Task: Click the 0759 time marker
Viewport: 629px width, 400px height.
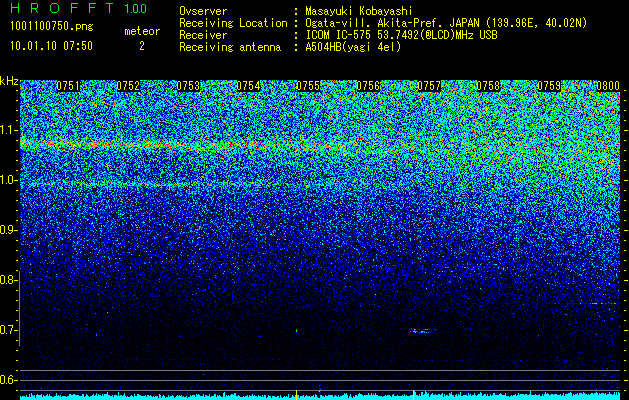Action: click(x=549, y=86)
